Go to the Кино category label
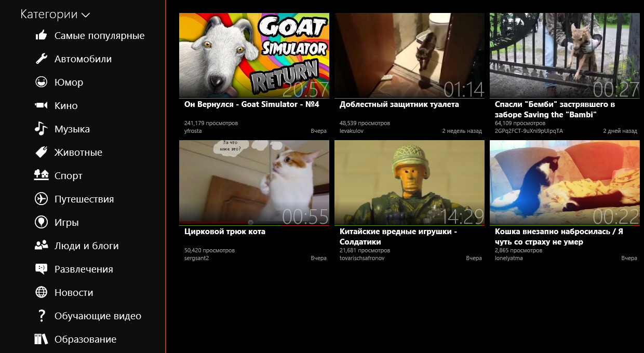Screen dimensions: 644x353 (x=66, y=106)
